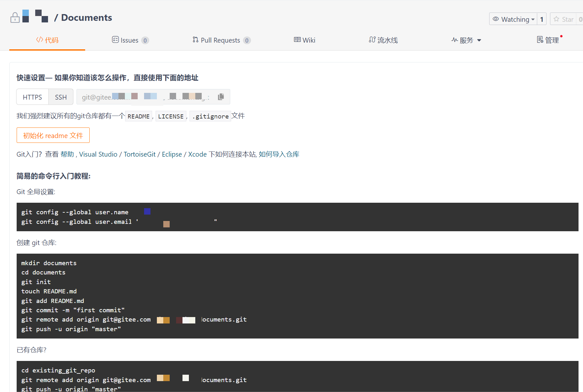Expand the 服务 dropdown menu
583x392 pixels.
pos(479,40)
